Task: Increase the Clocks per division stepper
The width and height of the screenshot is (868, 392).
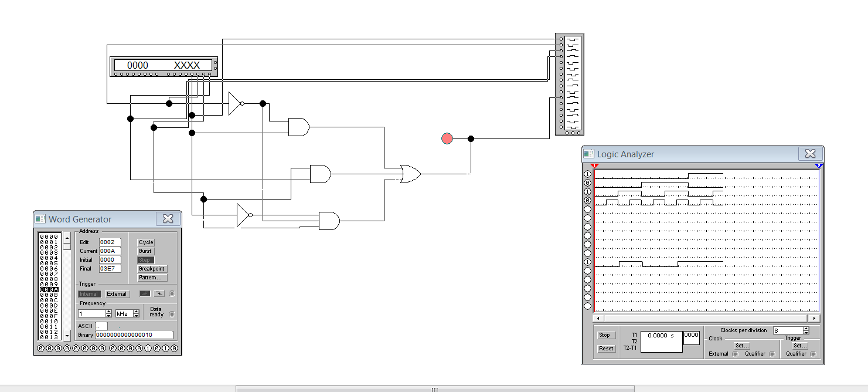Action: point(806,329)
